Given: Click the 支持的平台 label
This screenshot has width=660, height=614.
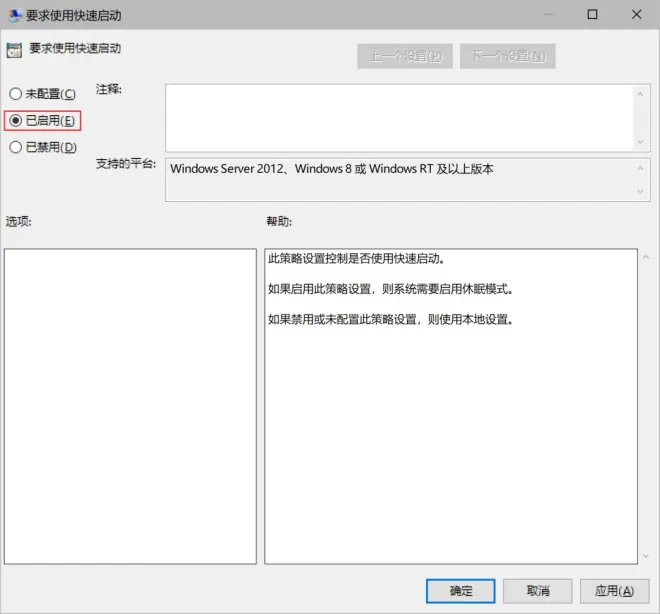Looking at the screenshot, I should click(125, 163).
